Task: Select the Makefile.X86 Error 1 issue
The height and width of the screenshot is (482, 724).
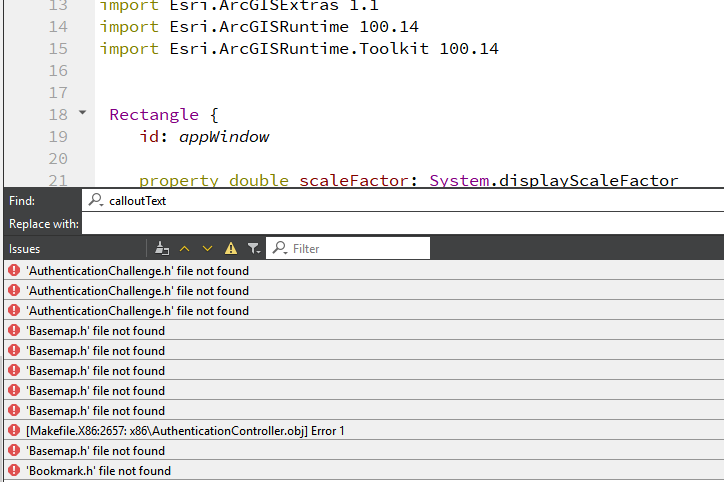Action: (x=185, y=430)
